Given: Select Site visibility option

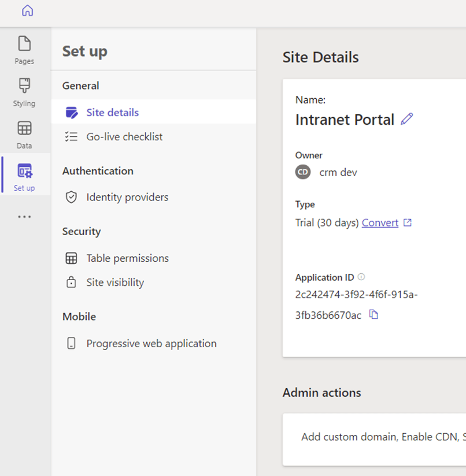Looking at the screenshot, I should point(115,282).
